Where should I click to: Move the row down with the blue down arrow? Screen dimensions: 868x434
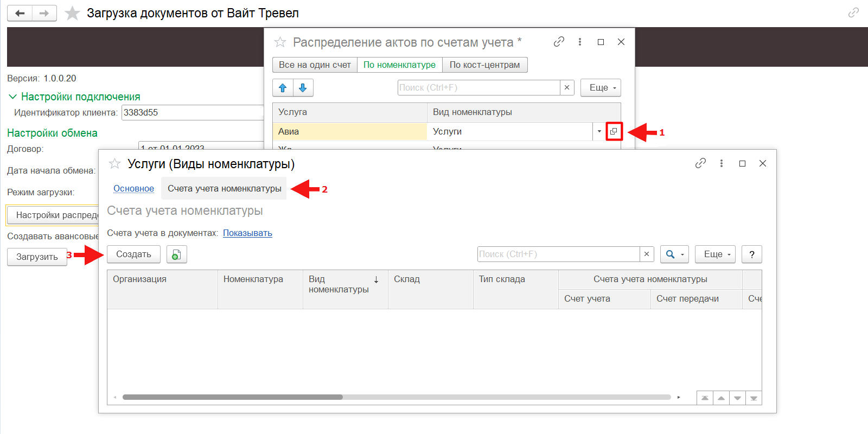[303, 88]
